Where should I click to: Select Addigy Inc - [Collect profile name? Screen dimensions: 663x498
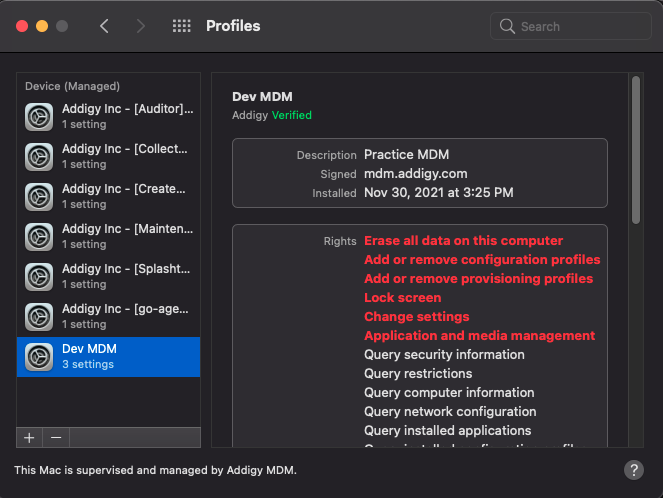(x=125, y=149)
